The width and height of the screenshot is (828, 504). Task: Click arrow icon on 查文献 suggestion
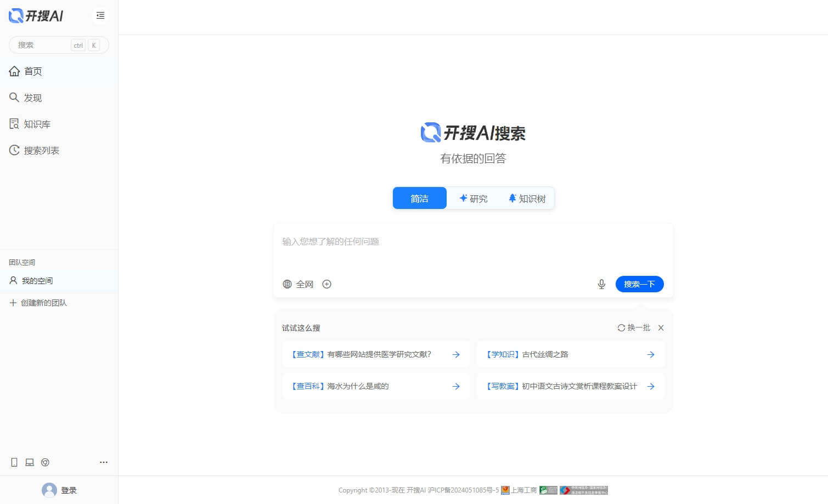point(456,355)
